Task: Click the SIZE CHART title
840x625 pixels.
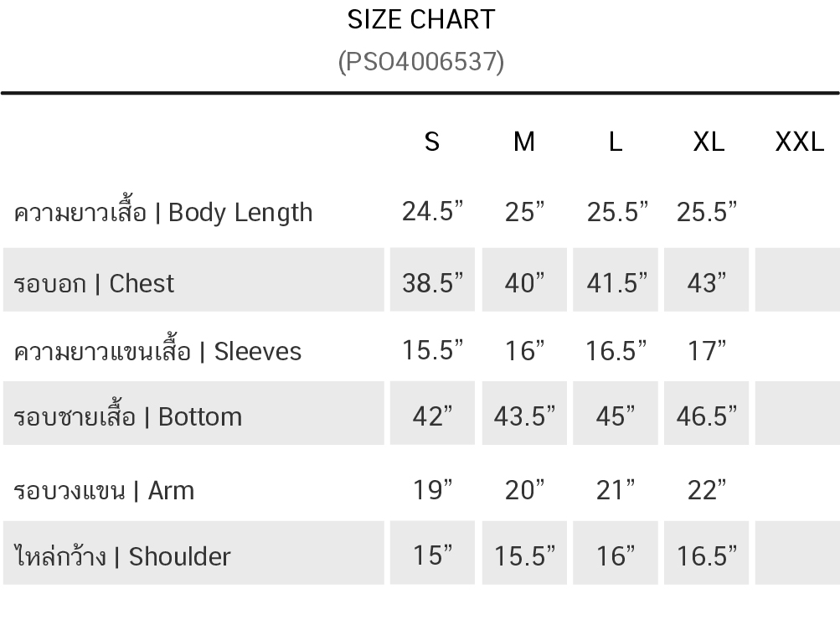Action: [x=420, y=19]
